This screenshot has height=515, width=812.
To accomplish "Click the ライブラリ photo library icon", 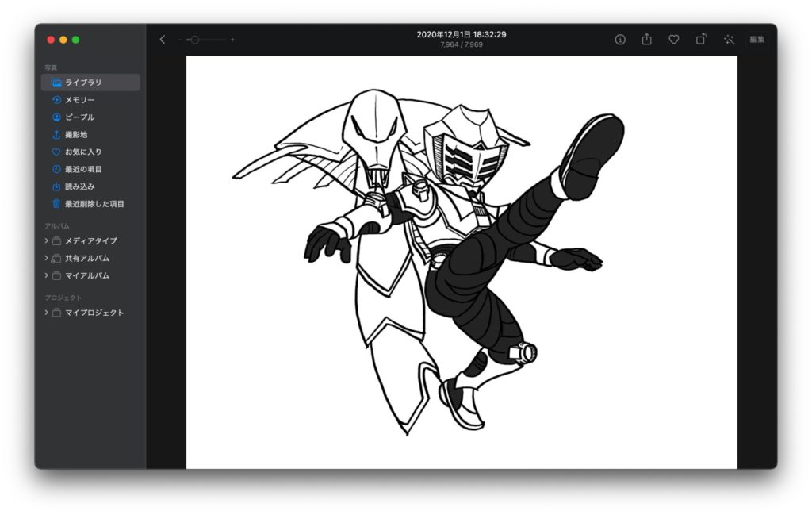I will pos(56,83).
